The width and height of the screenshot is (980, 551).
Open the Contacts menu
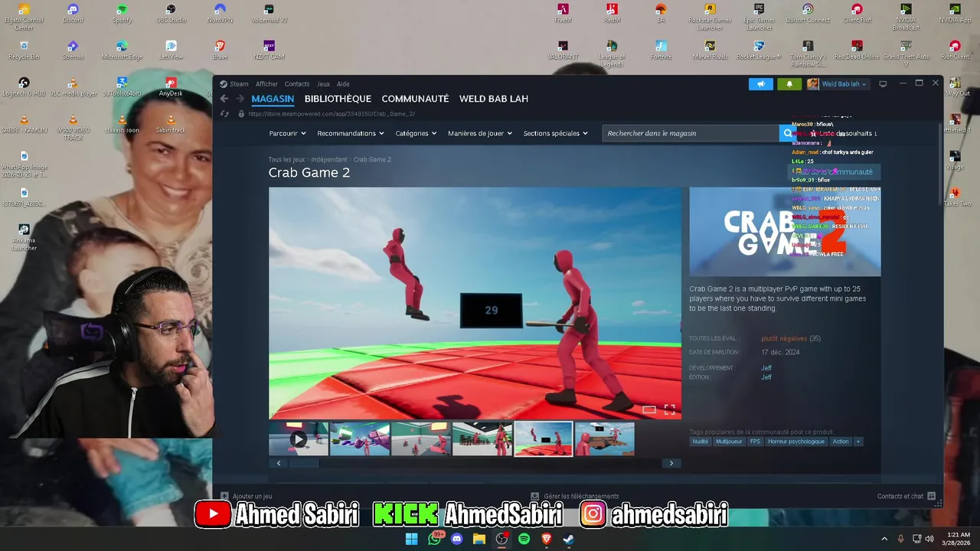297,84
